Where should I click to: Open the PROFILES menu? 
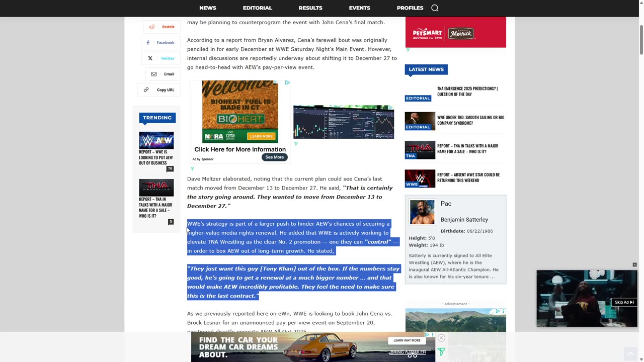410,8
